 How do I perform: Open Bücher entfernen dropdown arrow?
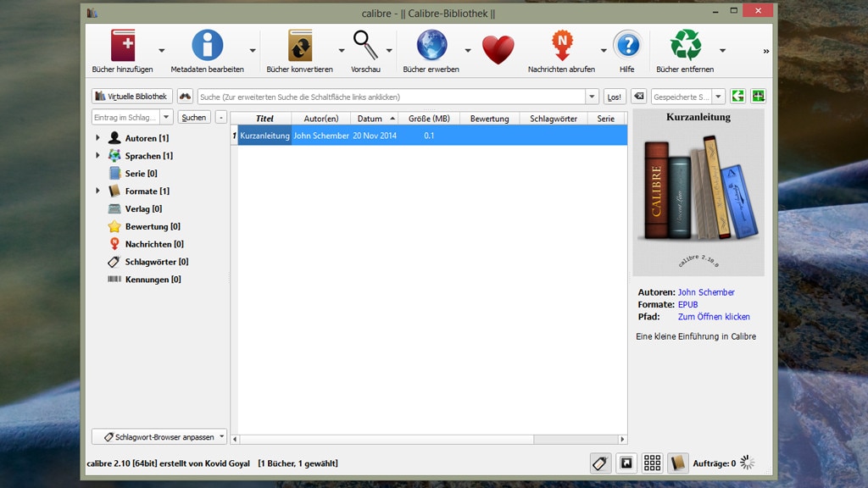tap(722, 50)
